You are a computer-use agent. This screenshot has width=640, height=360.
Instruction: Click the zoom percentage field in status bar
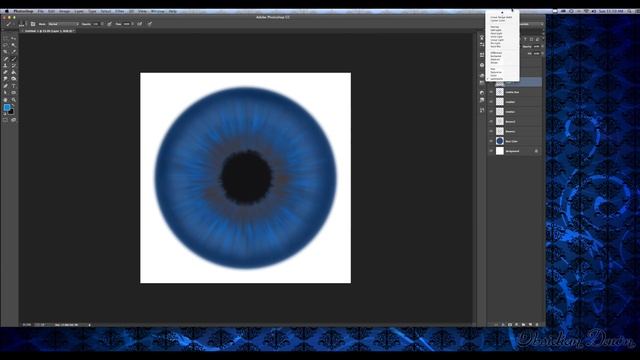click(x=27, y=325)
